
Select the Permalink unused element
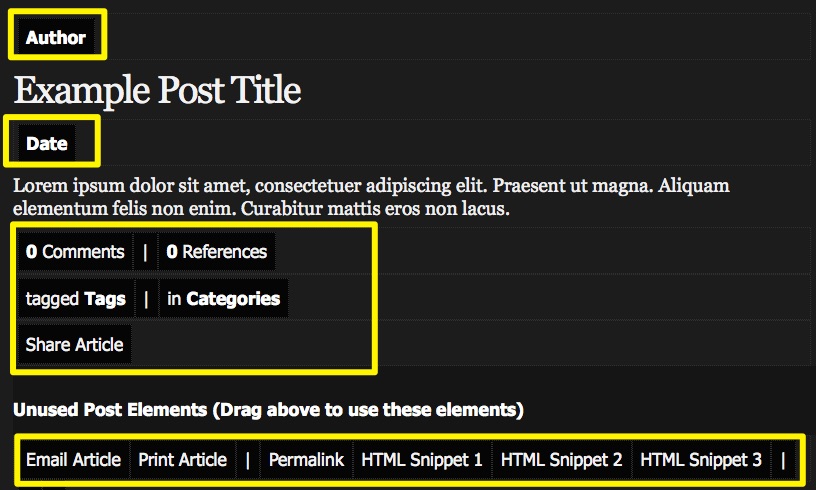306,460
